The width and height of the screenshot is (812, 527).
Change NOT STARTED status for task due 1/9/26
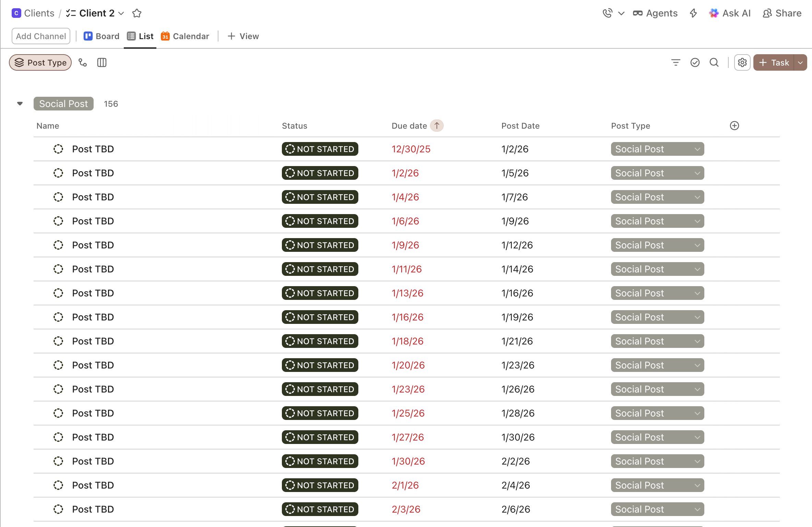click(x=320, y=245)
